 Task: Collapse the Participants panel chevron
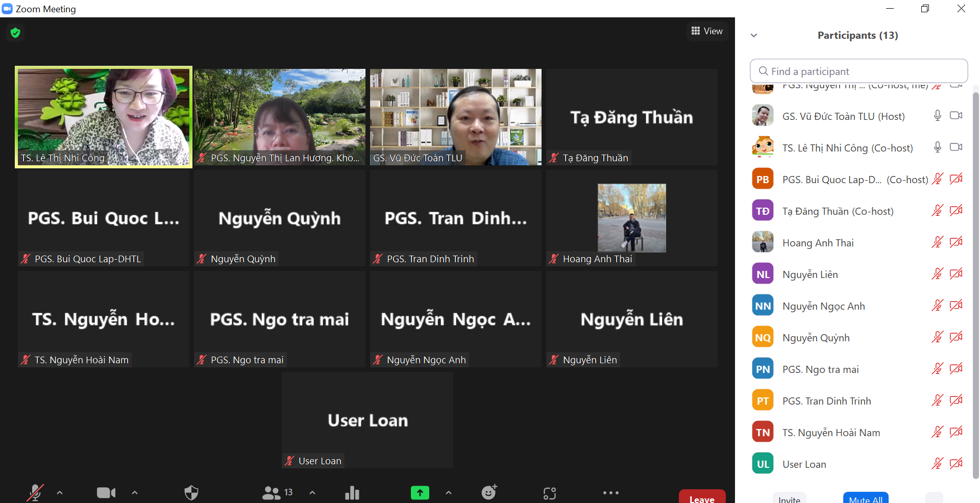(x=754, y=36)
